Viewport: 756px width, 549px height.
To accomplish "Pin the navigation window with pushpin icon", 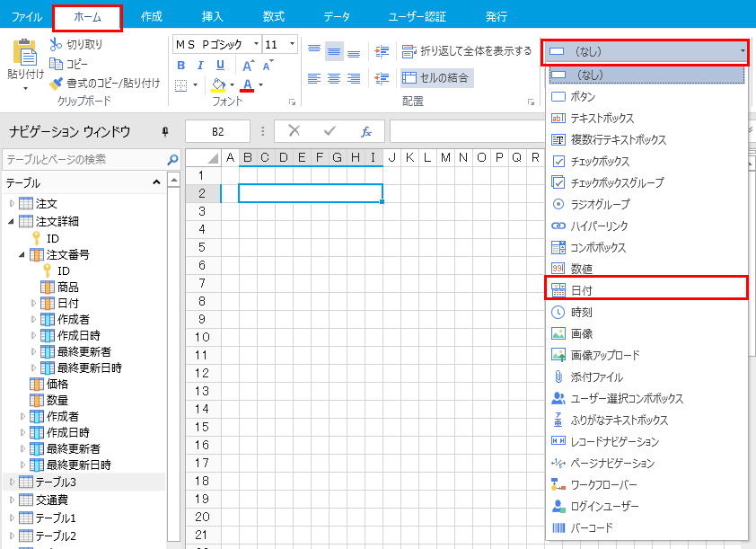I will pyautogui.click(x=164, y=132).
